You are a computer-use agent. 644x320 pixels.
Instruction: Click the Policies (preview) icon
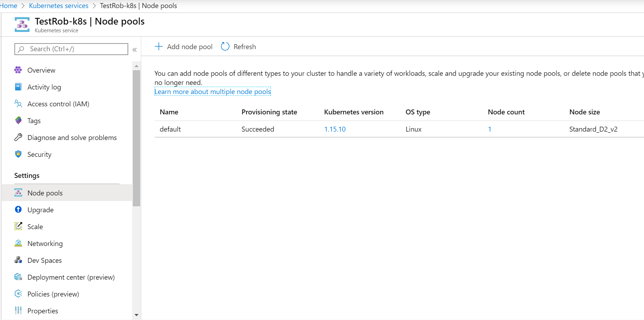click(18, 294)
